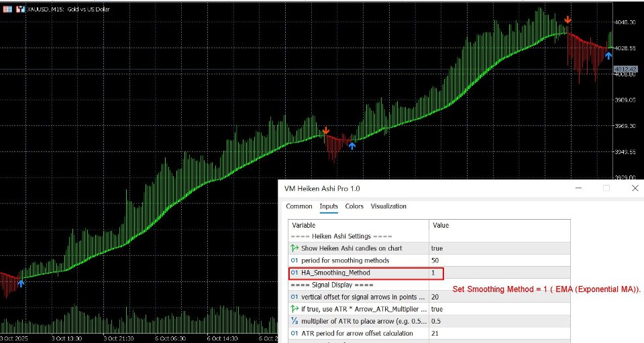Click the orange sell arrow near 4048.30 level
Screen dimensions: 644x343
tap(568, 19)
